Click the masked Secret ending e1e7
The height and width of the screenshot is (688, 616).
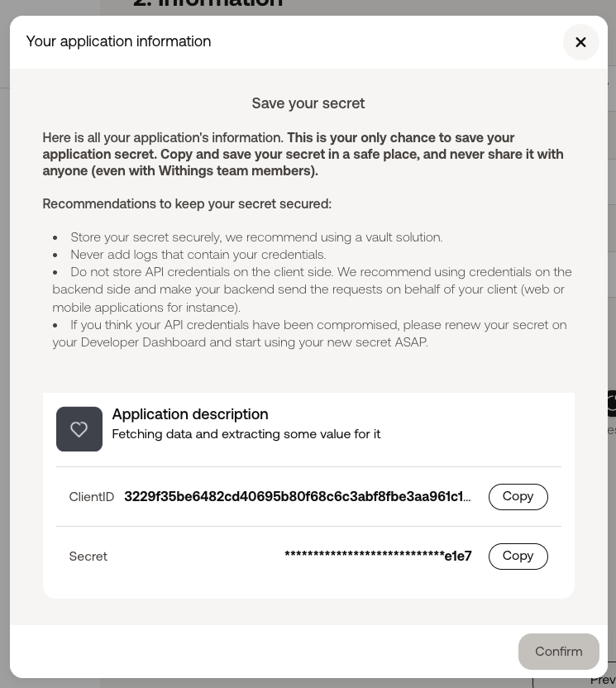378,556
